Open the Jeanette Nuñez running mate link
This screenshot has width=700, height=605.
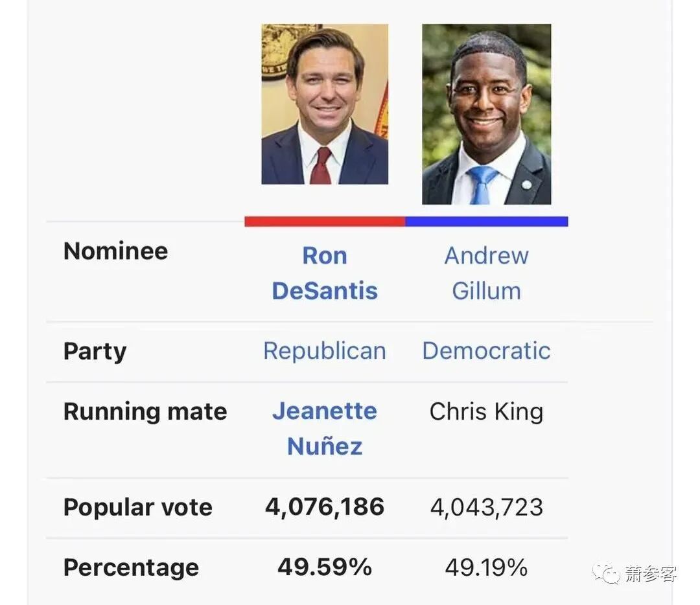pyautogui.click(x=325, y=429)
